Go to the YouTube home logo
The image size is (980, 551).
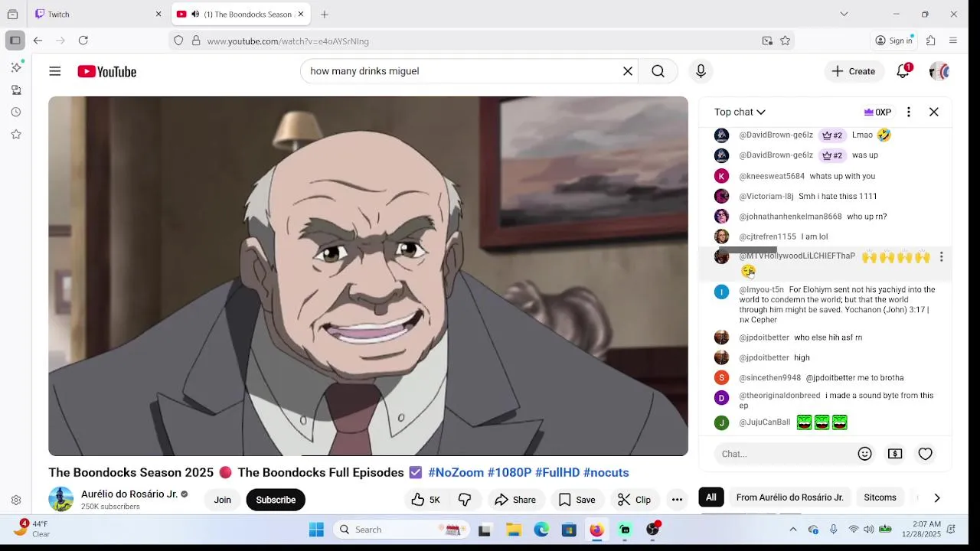pyautogui.click(x=106, y=71)
